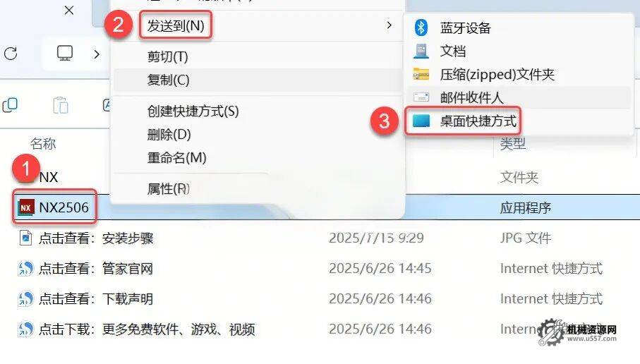Choose Copy (C) from context menu
Screen dimensions: 640x364
(168, 80)
